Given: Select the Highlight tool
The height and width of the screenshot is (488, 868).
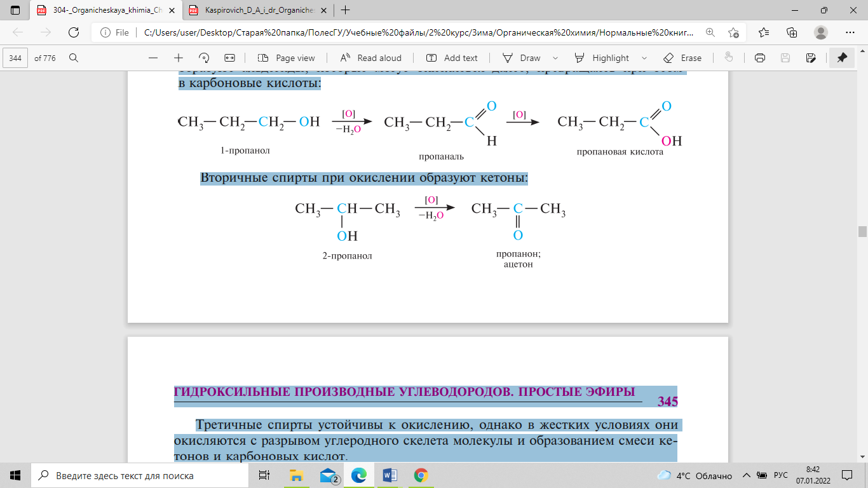Looking at the screenshot, I should pyautogui.click(x=602, y=58).
